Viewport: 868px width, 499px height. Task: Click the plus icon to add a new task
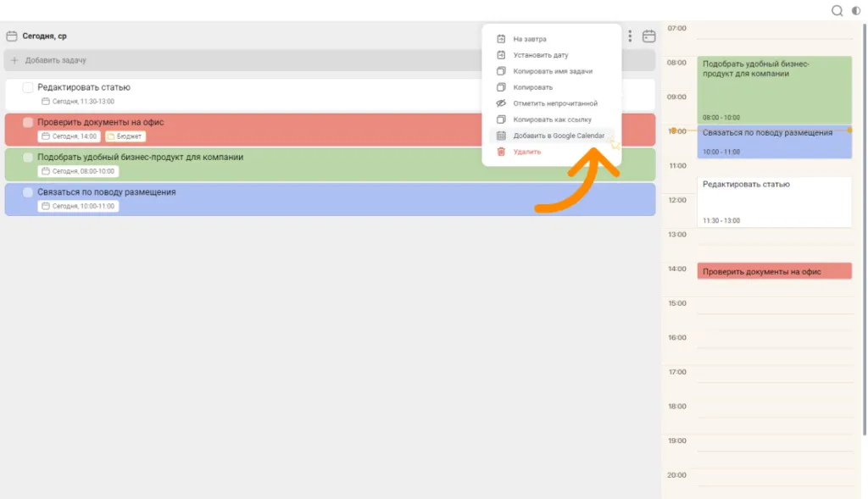pos(14,60)
